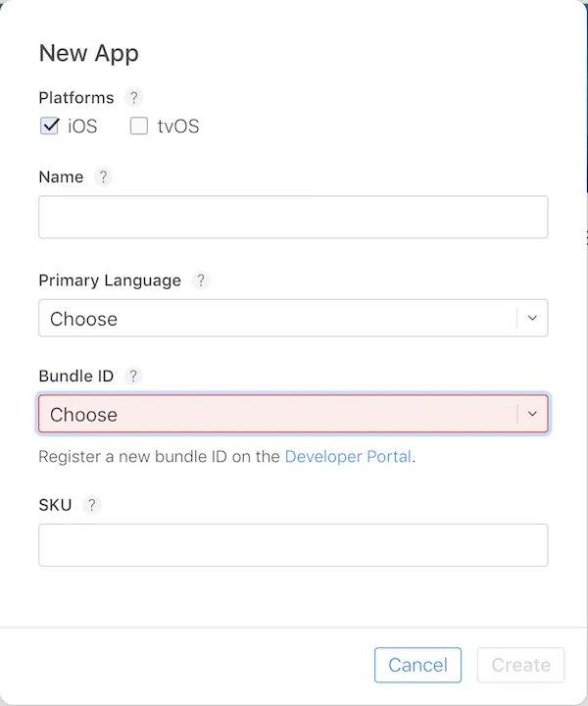
Task: Click into the SKU input field
Action: (x=293, y=544)
